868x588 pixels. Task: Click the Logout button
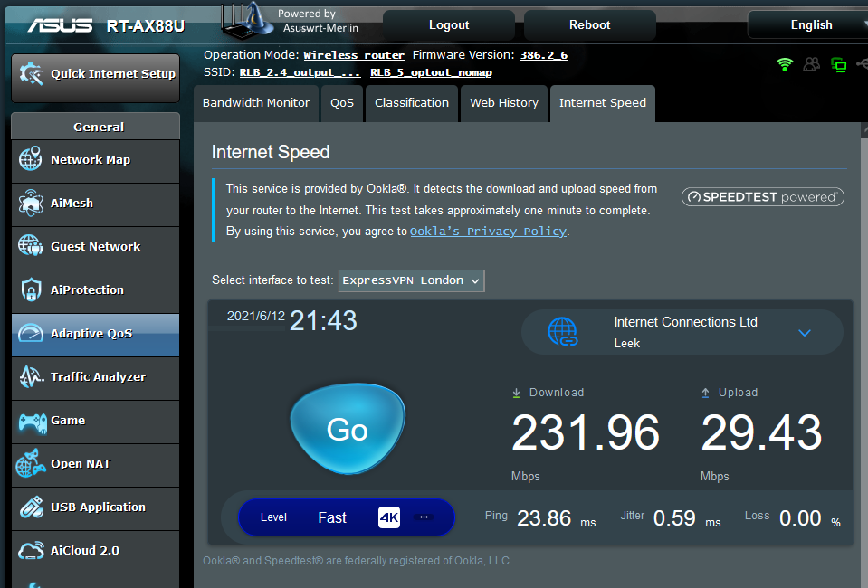pyautogui.click(x=449, y=25)
